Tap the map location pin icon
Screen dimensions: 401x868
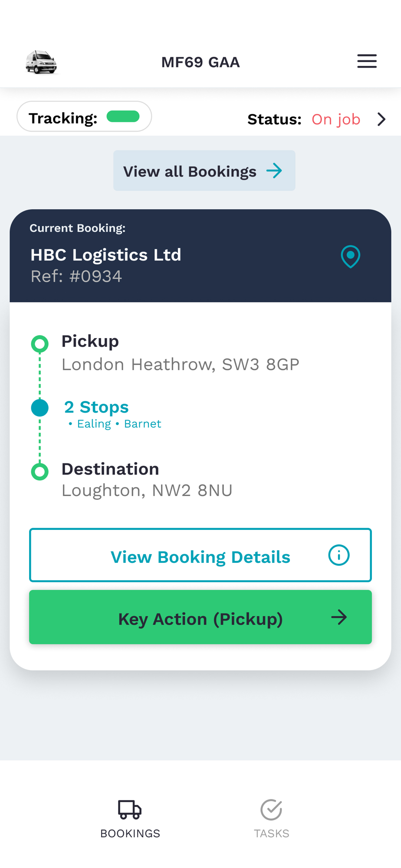tap(350, 256)
